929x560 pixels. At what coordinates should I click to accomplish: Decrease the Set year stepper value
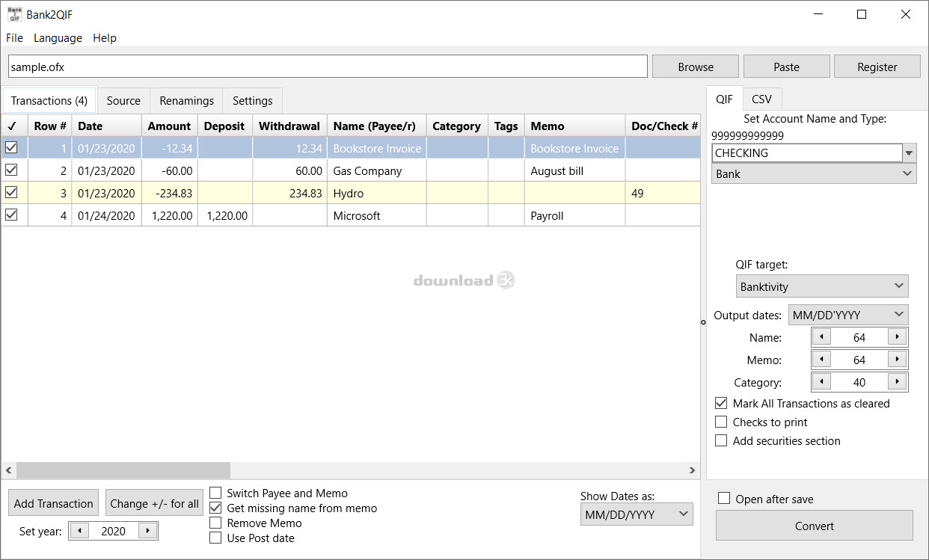(x=79, y=531)
